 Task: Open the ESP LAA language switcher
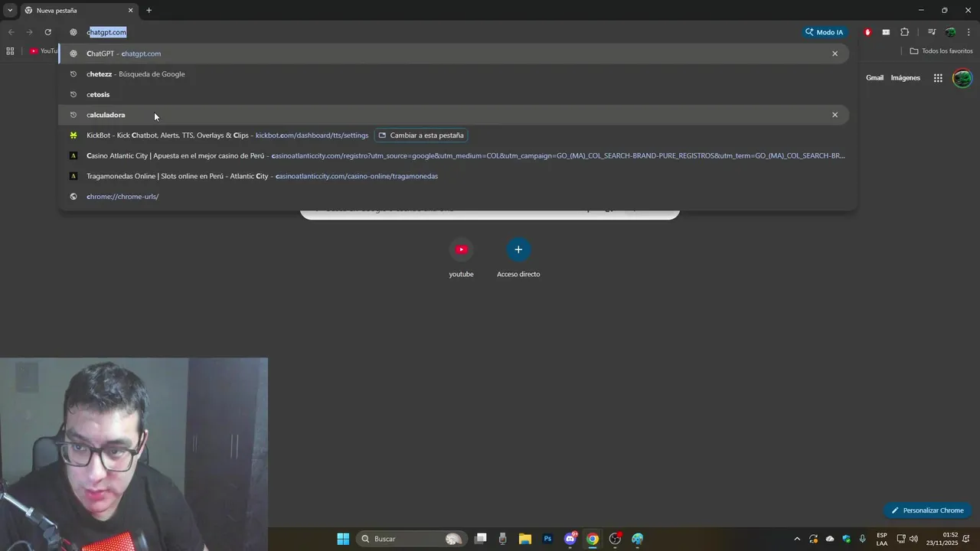882,539
